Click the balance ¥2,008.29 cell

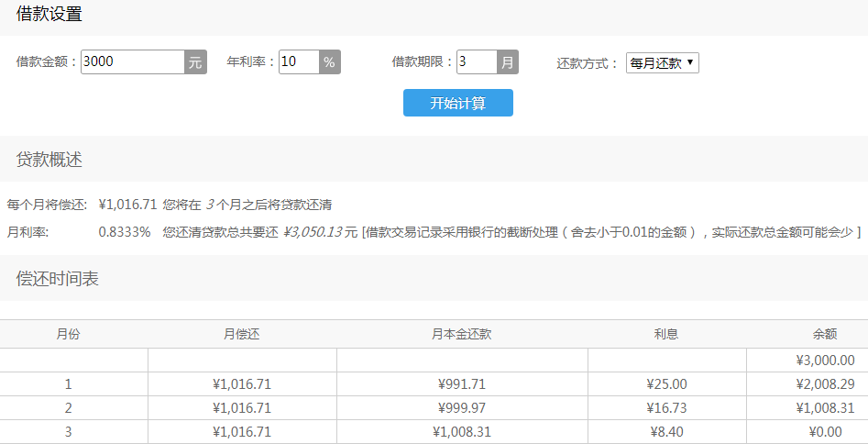coord(825,384)
